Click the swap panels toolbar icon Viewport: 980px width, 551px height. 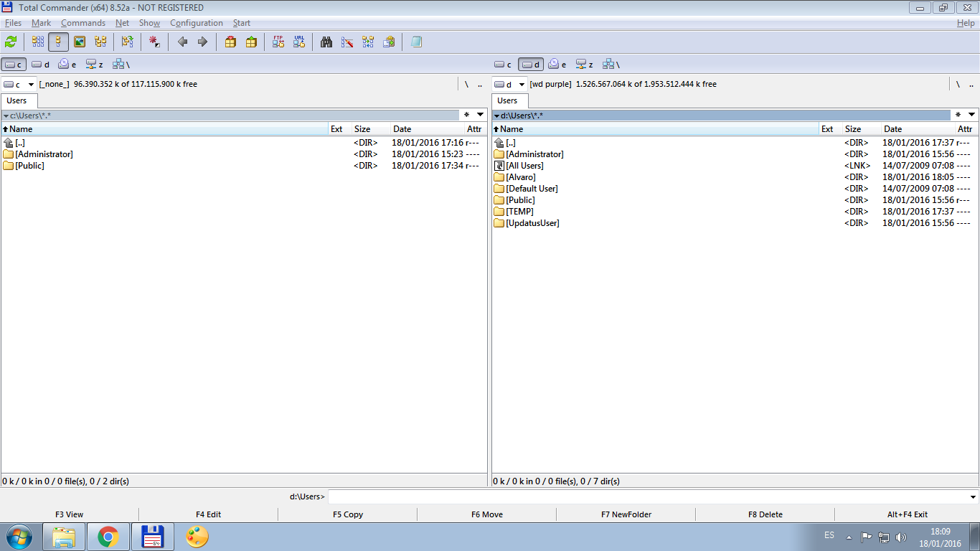click(x=127, y=42)
